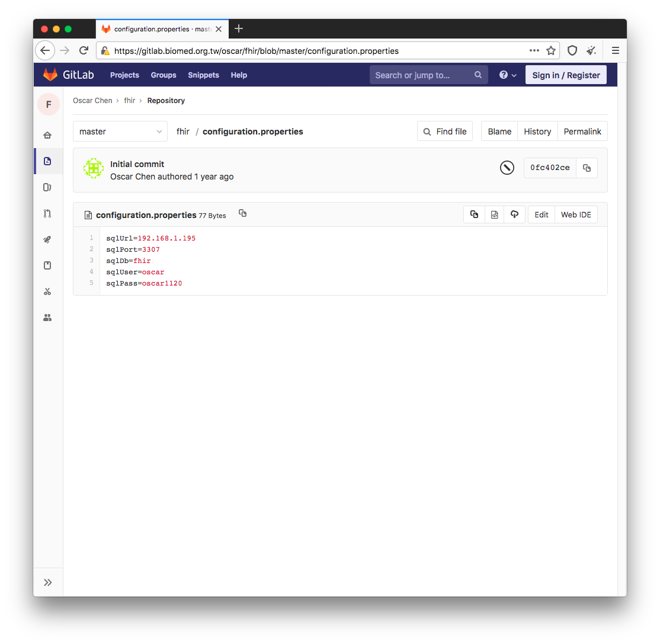Reload the page

point(84,50)
